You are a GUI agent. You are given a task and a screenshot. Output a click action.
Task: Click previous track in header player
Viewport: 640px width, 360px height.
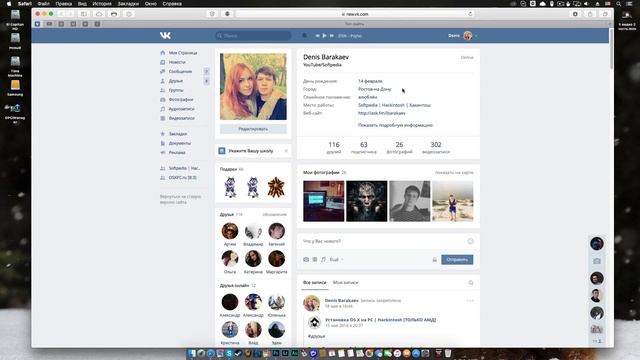click(x=317, y=36)
